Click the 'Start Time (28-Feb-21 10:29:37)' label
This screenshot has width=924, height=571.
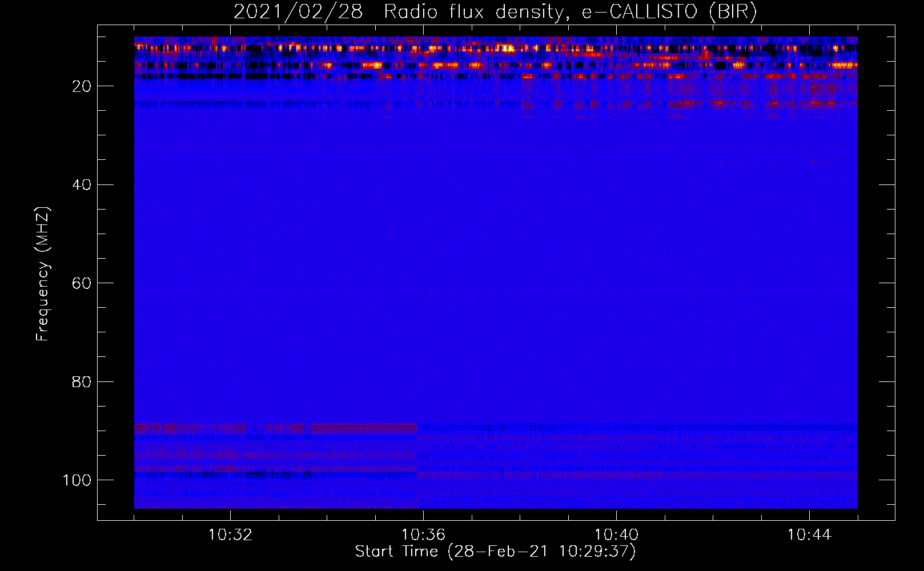pos(495,552)
